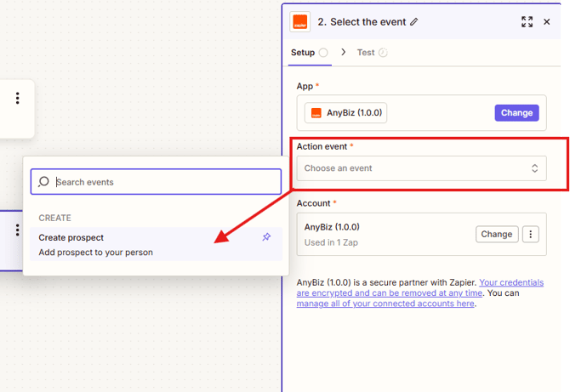Click the 'Used in 1 Zap' text

tap(331, 242)
